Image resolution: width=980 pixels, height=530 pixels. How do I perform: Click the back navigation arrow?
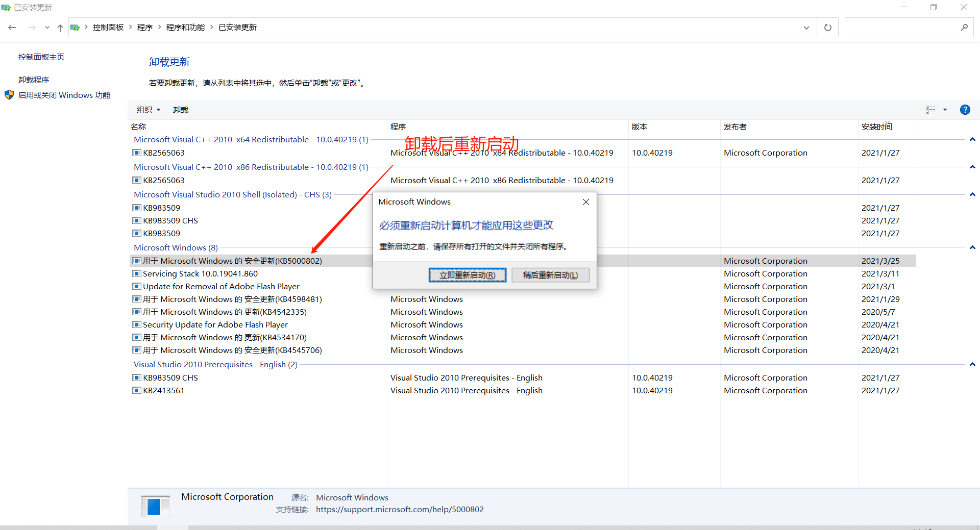[12, 28]
